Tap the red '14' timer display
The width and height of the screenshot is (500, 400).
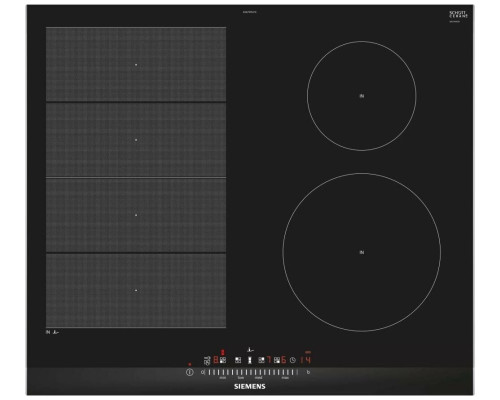(305, 360)
